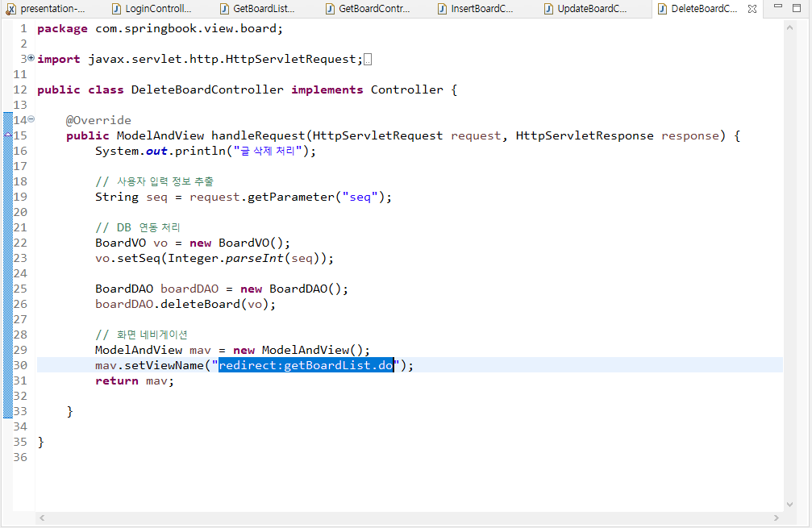Click the XML file icon on presentation tab
The width and height of the screenshot is (812, 528).
10,9
